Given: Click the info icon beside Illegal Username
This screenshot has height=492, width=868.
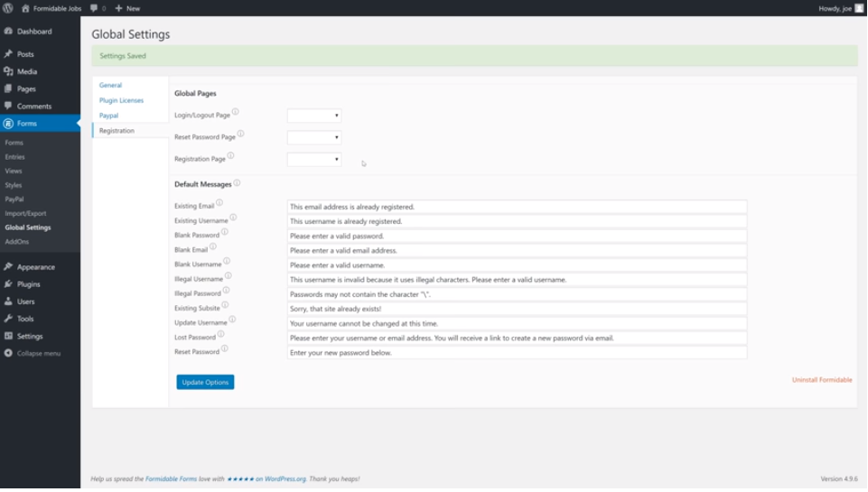Looking at the screenshot, I should (x=228, y=276).
